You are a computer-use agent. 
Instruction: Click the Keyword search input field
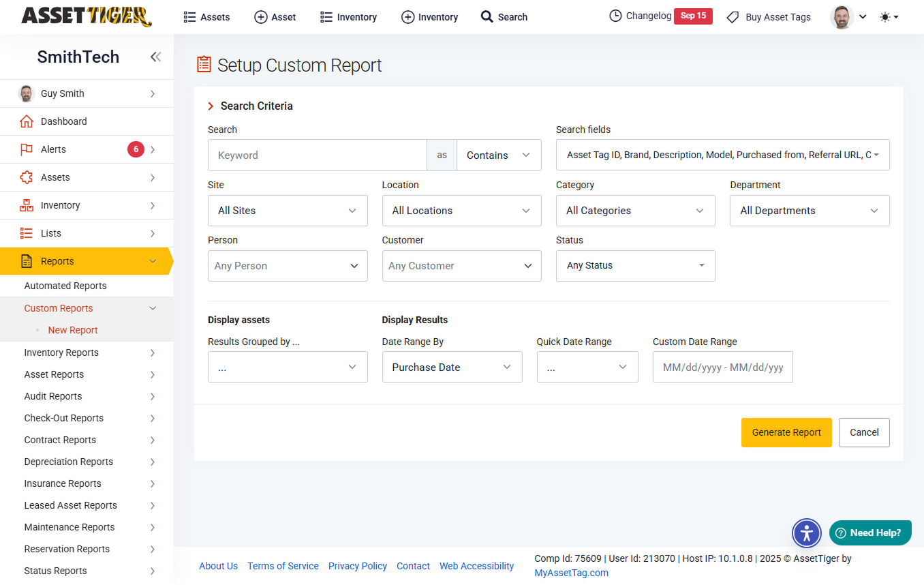click(317, 155)
